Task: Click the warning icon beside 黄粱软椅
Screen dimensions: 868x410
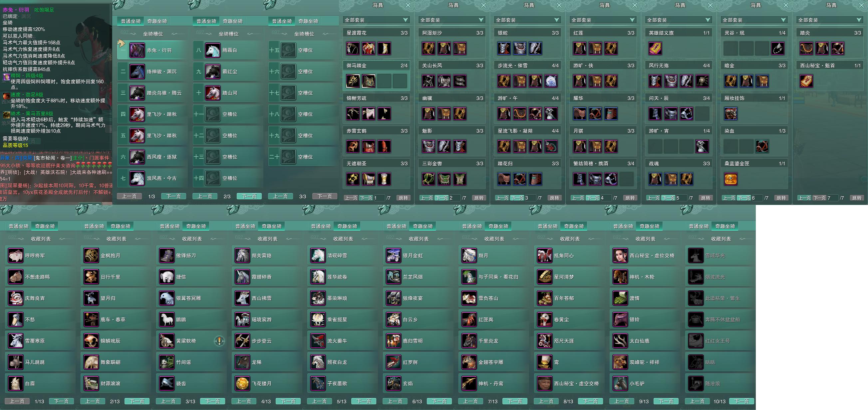Action: 219,341
